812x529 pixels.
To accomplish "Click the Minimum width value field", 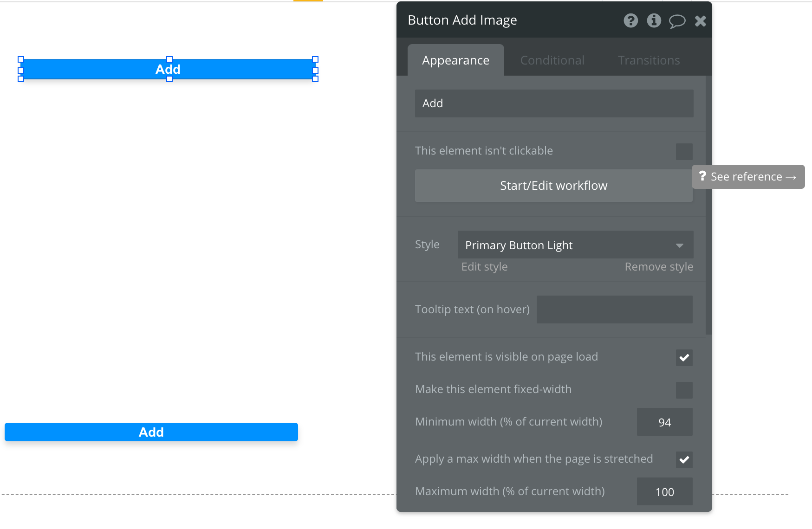I will coord(664,422).
